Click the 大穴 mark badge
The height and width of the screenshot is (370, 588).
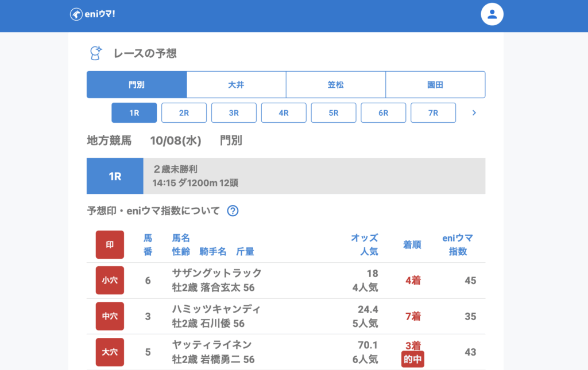coord(110,352)
